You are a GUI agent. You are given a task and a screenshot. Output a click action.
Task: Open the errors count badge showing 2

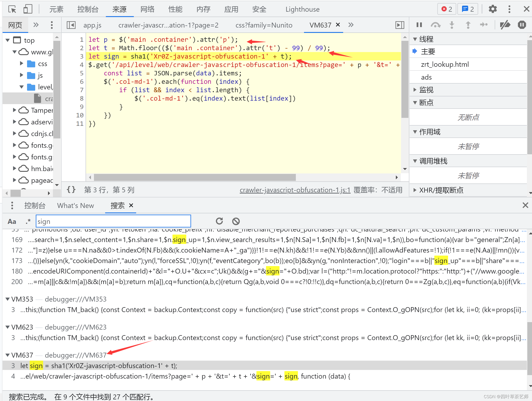(x=447, y=9)
